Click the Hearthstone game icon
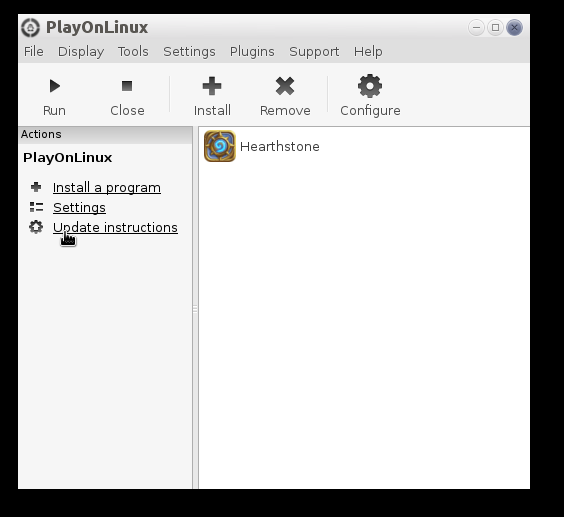 click(220, 146)
